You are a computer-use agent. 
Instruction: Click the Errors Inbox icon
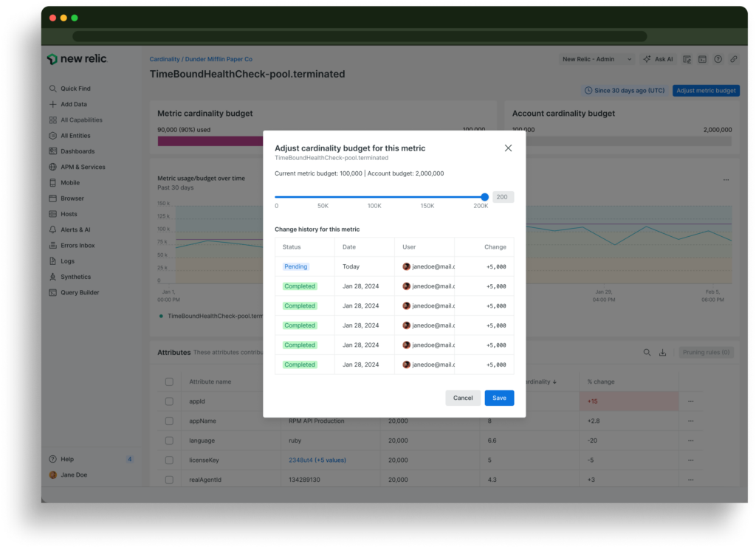click(x=52, y=245)
